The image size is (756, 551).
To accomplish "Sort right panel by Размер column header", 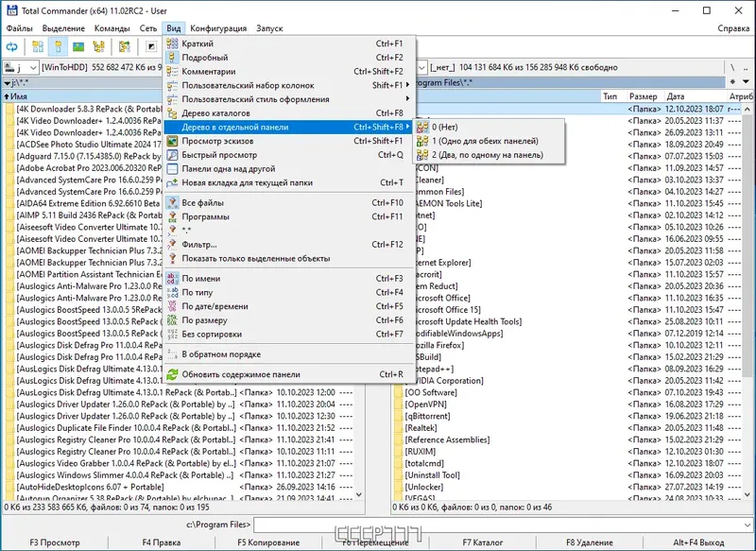I will point(644,96).
